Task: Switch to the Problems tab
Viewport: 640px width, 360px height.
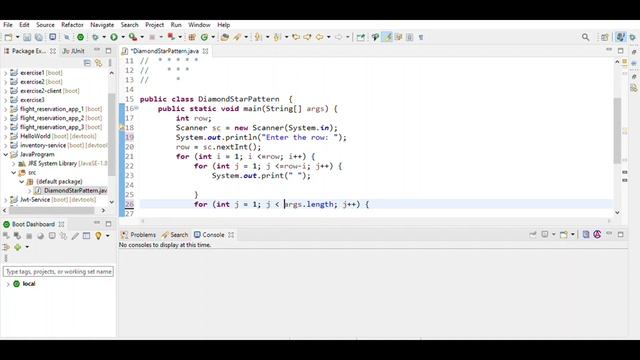Action: pyautogui.click(x=139, y=235)
